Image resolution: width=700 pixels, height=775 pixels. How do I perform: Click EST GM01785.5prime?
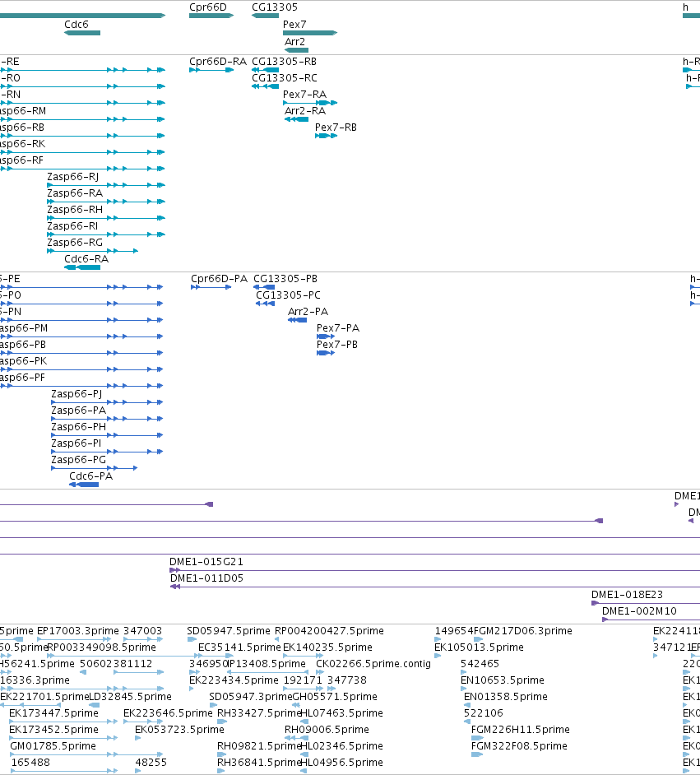pyautogui.click(x=53, y=746)
